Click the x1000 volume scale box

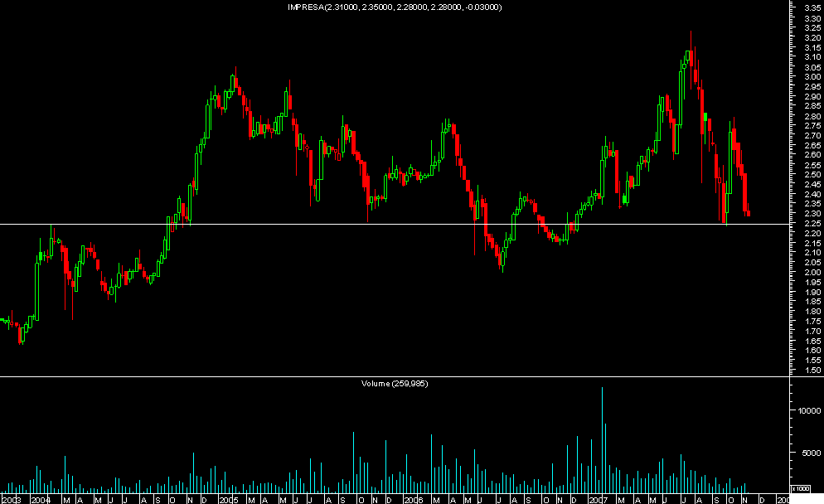coord(800,489)
